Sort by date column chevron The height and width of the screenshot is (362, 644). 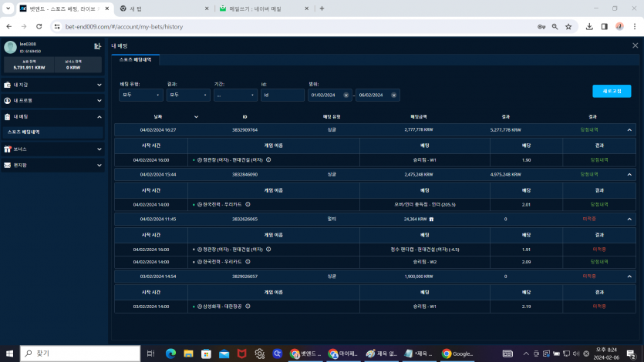coord(197,117)
